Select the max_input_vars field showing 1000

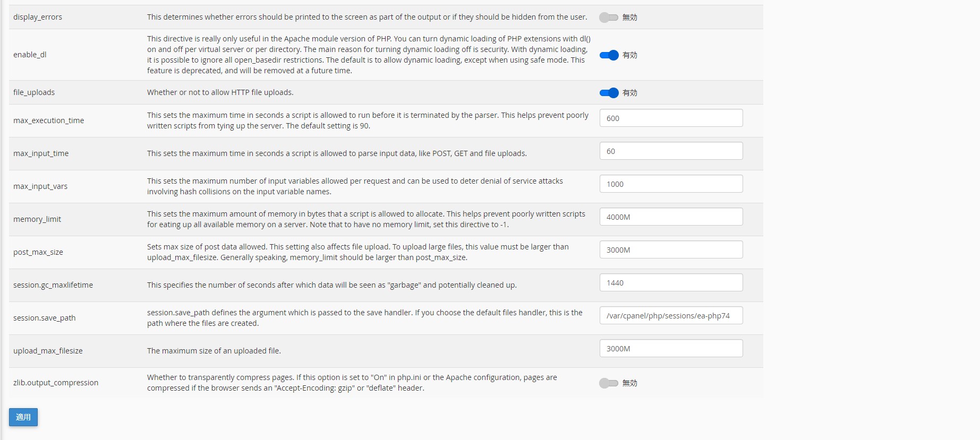click(x=671, y=184)
